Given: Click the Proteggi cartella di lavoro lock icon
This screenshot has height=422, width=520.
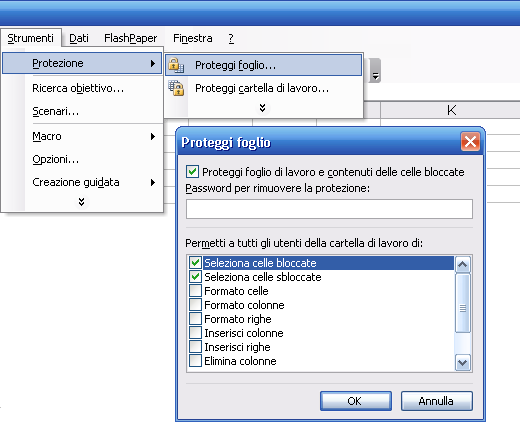Looking at the screenshot, I should click(x=176, y=88).
